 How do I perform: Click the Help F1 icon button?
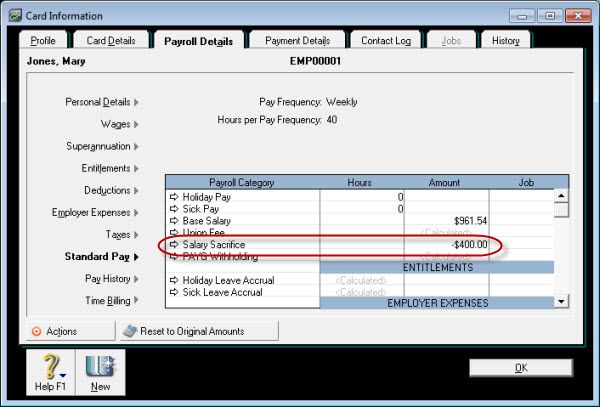48,372
